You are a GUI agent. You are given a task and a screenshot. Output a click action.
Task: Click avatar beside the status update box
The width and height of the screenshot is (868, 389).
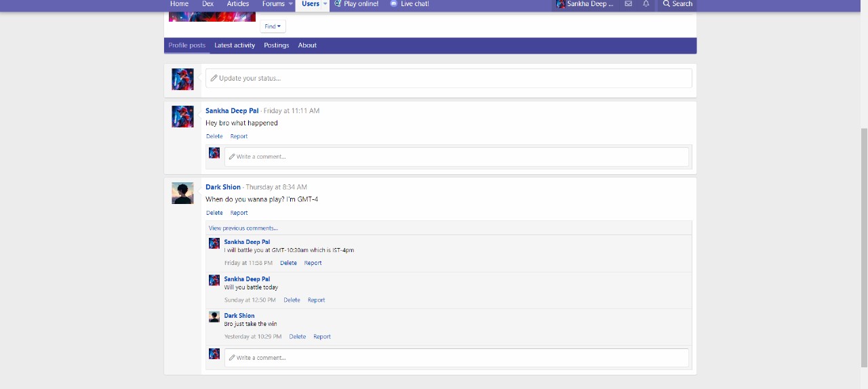coord(182,79)
